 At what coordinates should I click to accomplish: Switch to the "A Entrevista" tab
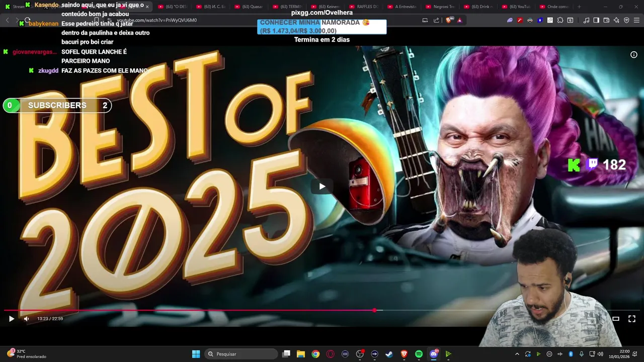click(x=401, y=7)
